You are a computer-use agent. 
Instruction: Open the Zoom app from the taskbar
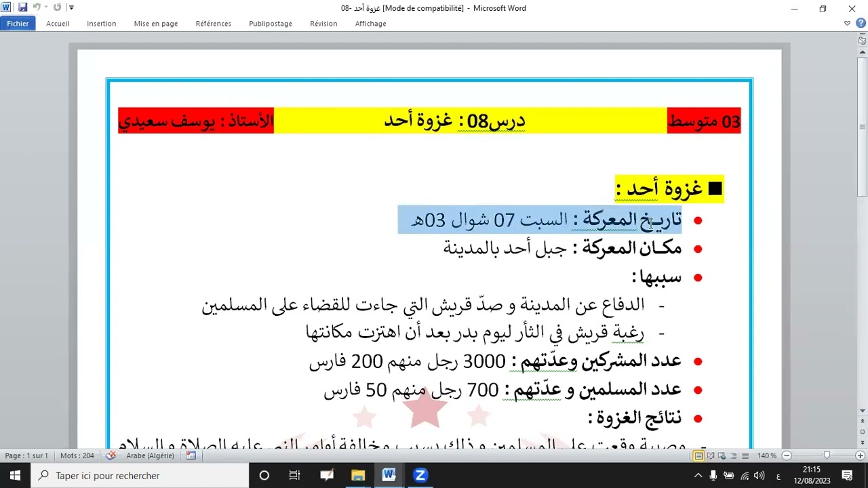[420, 476]
